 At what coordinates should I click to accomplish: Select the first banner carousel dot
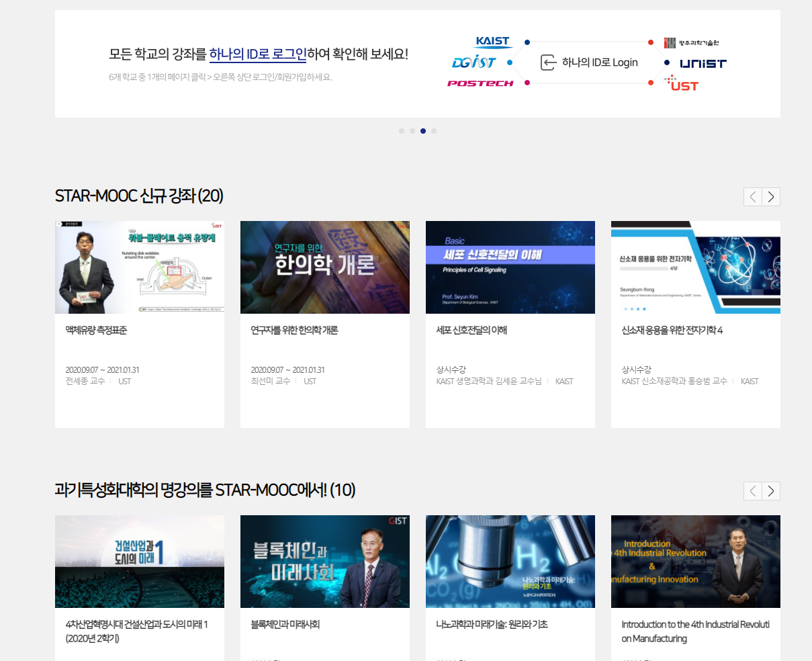point(402,131)
